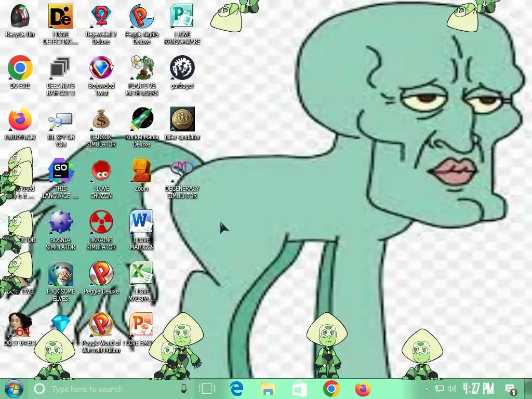This screenshot has height=399, width=532.
Task: Open the network tray icon
Action: [440, 389]
